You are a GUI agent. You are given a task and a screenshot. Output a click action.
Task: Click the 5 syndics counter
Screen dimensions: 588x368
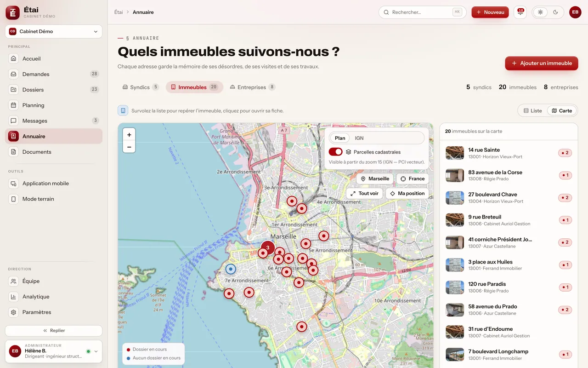[x=479, y=87]
